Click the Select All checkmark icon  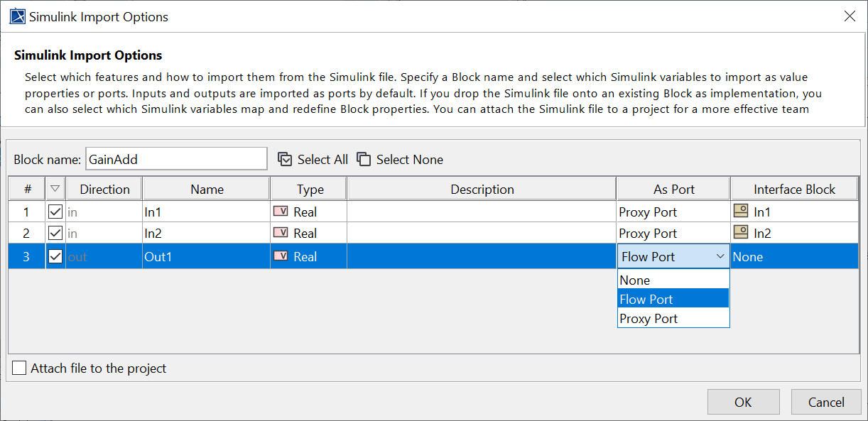coord(285,160)
